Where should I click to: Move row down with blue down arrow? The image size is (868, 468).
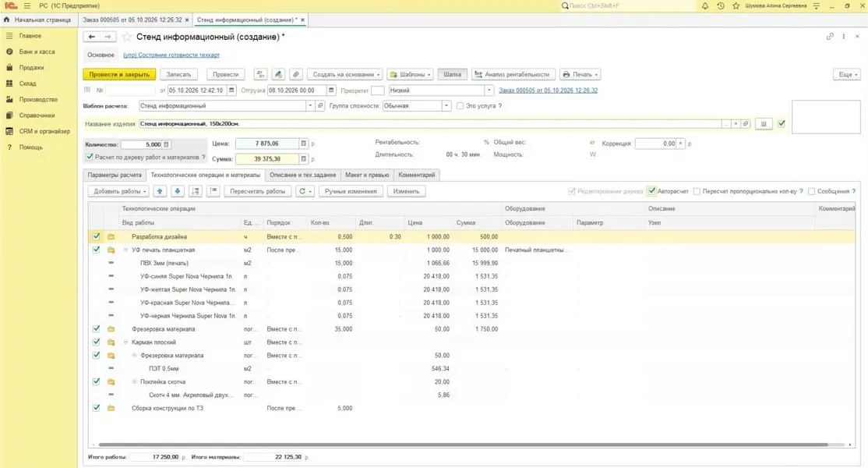(x=178, y=191)
